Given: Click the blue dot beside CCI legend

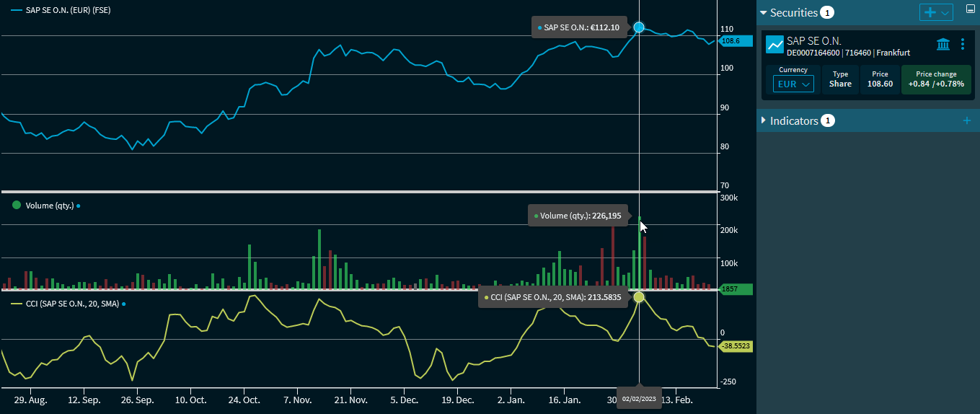Looking at the screenshot, I should tap(124, 304).
